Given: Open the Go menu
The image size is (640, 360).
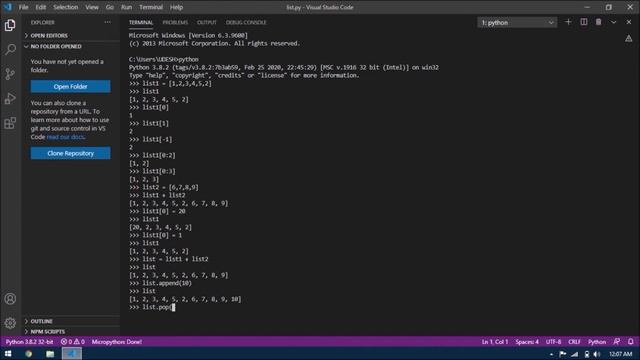Looking at the screenshot, I should [110, 7].
